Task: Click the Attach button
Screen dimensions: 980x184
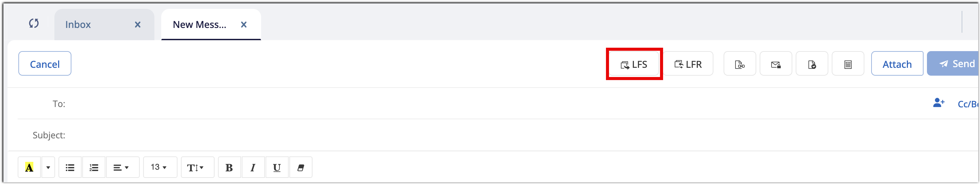Action: (897, 64)
